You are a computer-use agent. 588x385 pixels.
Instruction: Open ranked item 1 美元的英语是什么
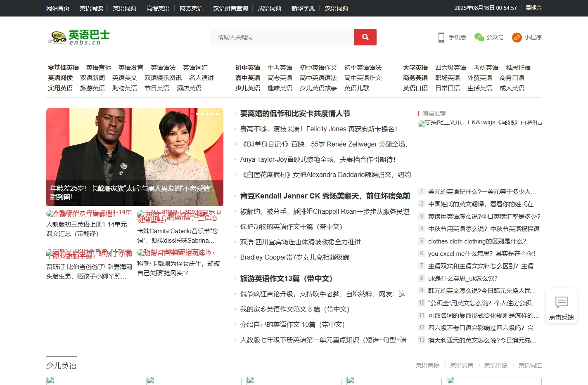[482, 192]
